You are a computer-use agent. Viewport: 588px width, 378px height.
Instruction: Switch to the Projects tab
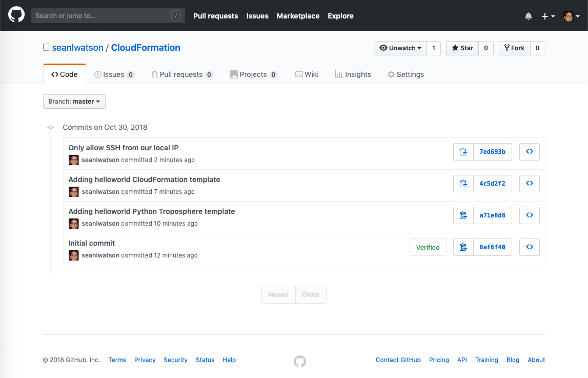click(254, 74)
